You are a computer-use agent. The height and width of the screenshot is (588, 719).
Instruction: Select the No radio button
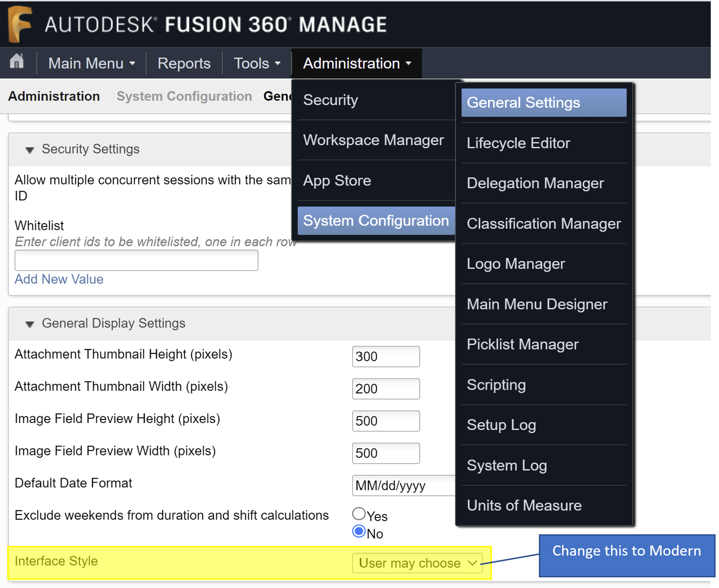(359, 531)
